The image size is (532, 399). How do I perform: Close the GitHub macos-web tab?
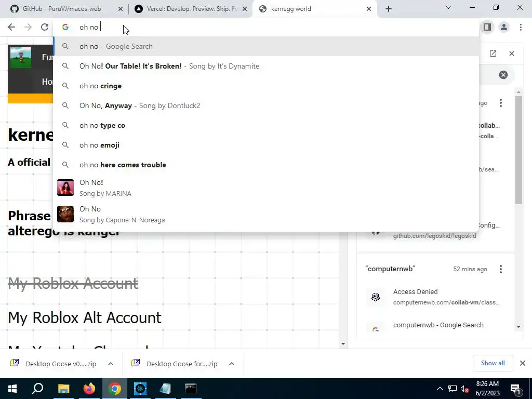(121, 9)
